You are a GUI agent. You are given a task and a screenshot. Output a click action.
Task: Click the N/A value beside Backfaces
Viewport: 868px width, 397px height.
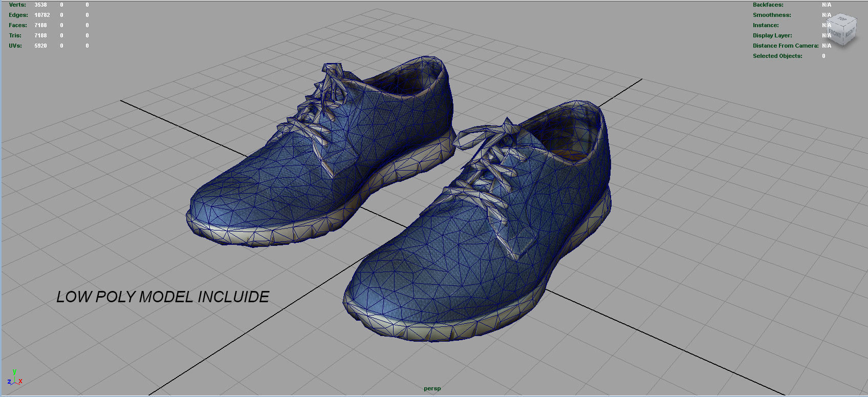pos(827,5)
